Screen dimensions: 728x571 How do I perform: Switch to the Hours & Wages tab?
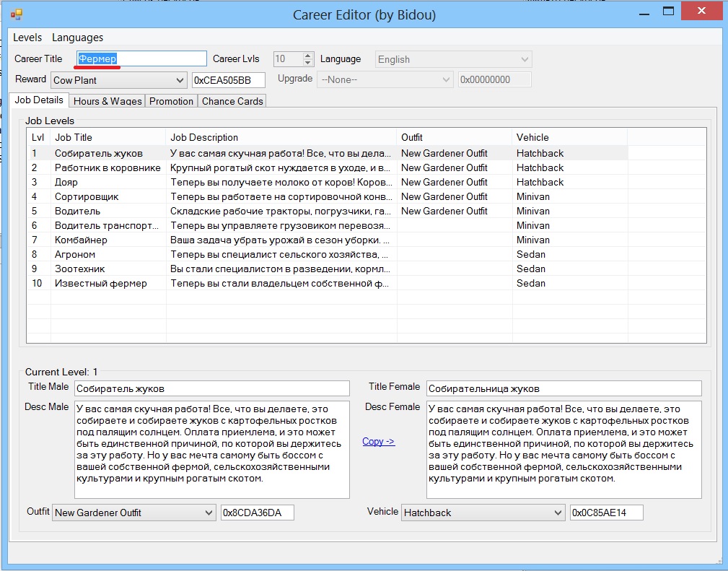click(107, 101)
